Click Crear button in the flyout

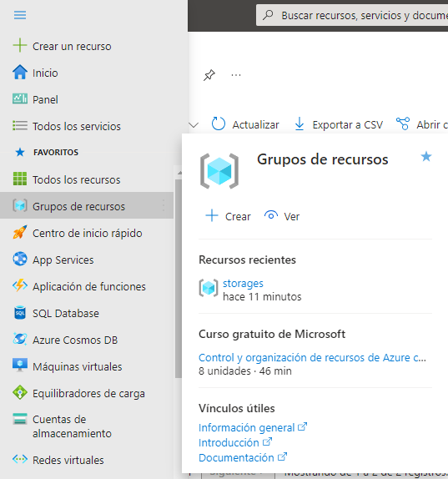click(228, 216)
